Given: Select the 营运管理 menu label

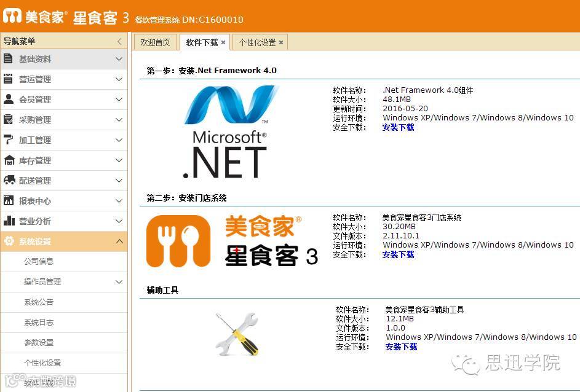Looking at the screenshot, I should (35, 79).
